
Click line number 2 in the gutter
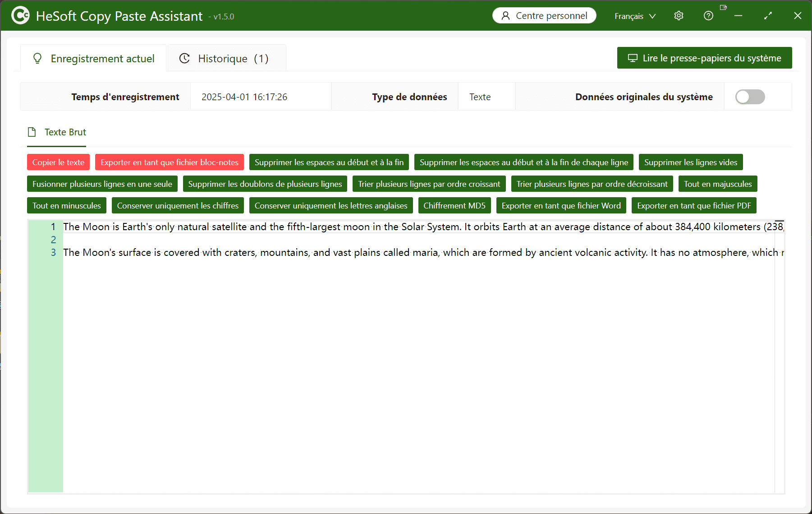click(x=53, y=240)
